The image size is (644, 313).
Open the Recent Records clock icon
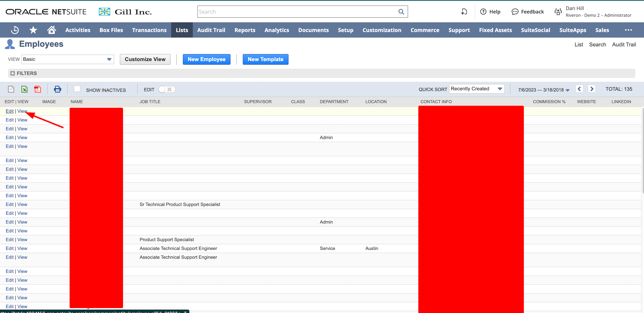click(x=15, y=30)
